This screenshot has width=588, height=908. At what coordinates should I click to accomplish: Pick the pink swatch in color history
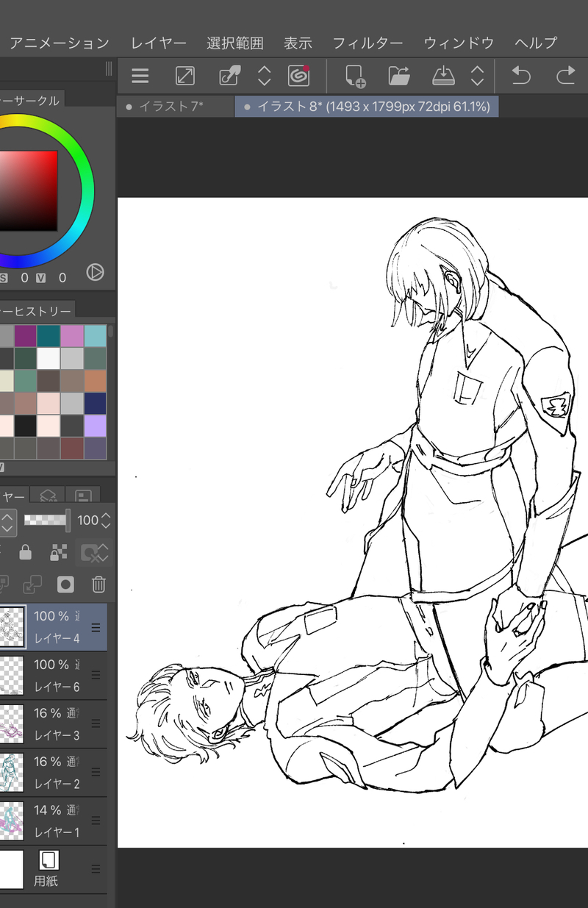[x=72, y=336]
